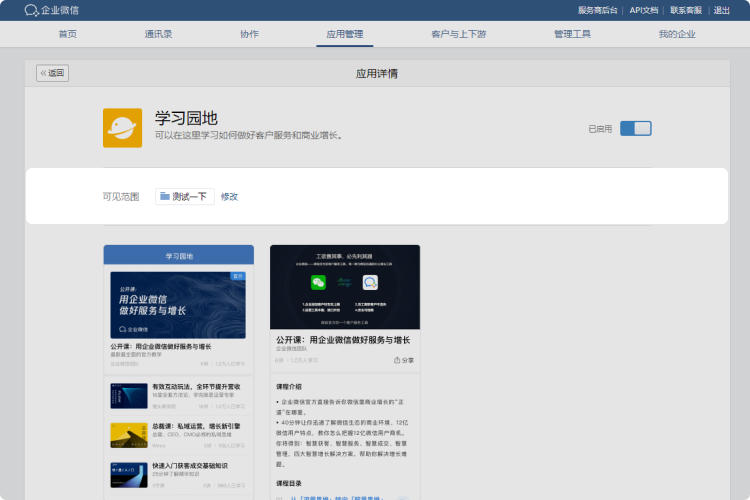Go to the 首页 tab
The image size is (750, 500).
point(67,34)
